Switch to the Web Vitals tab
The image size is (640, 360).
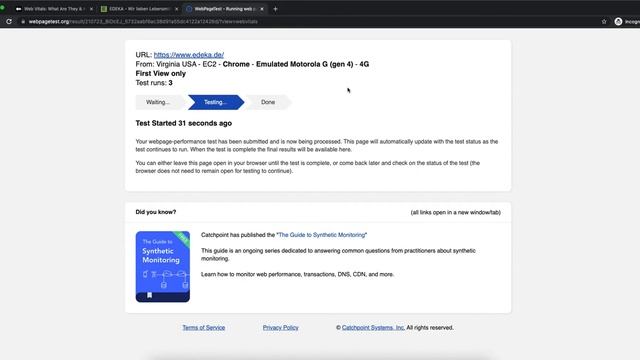tap(53, 9)
